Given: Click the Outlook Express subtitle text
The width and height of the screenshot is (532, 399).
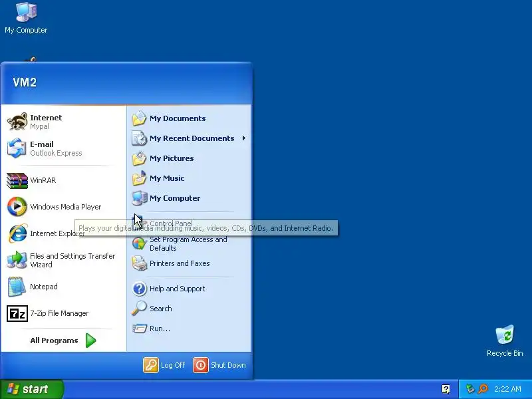Looking at the screenshot, I should (x=56, y=153).
